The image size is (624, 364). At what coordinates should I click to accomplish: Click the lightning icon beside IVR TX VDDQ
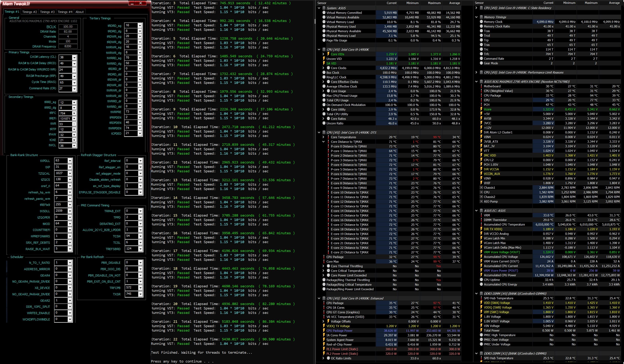pos(481,229)
